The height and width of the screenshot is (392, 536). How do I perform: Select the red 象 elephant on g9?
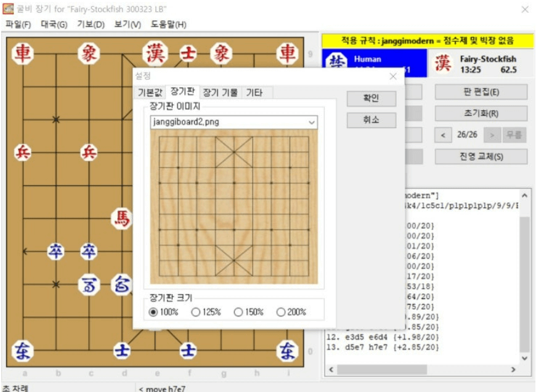click(x=221, y=54)
